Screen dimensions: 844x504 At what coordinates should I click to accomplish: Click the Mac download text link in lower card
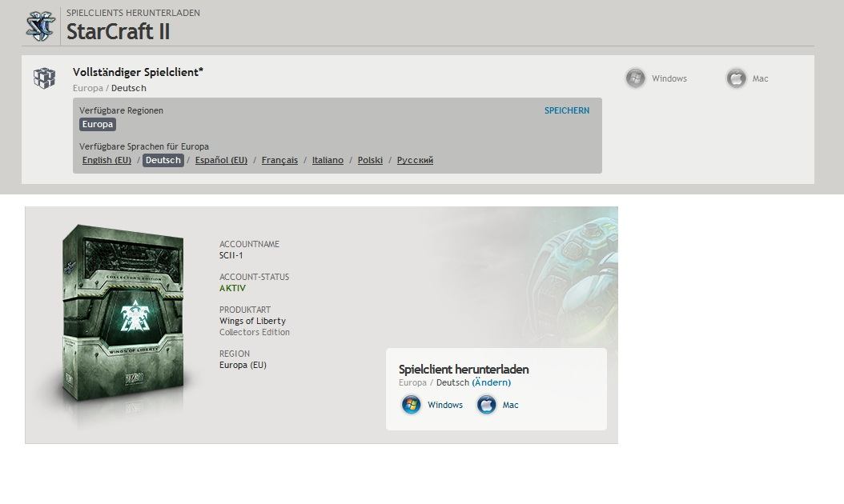coord(510,405)
